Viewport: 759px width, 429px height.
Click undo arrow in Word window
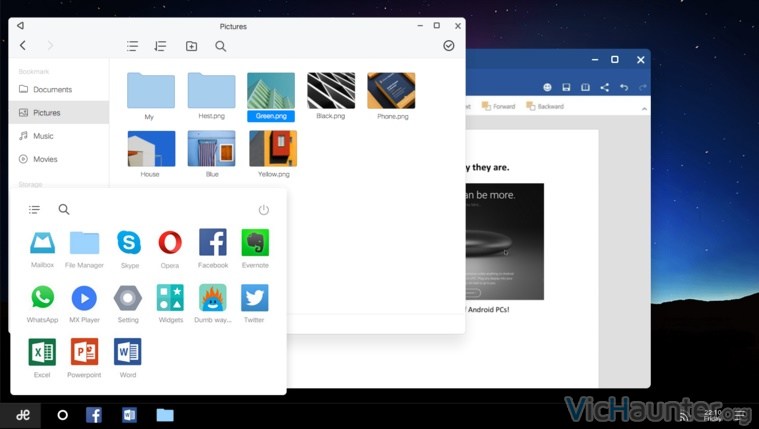point(624,87)
